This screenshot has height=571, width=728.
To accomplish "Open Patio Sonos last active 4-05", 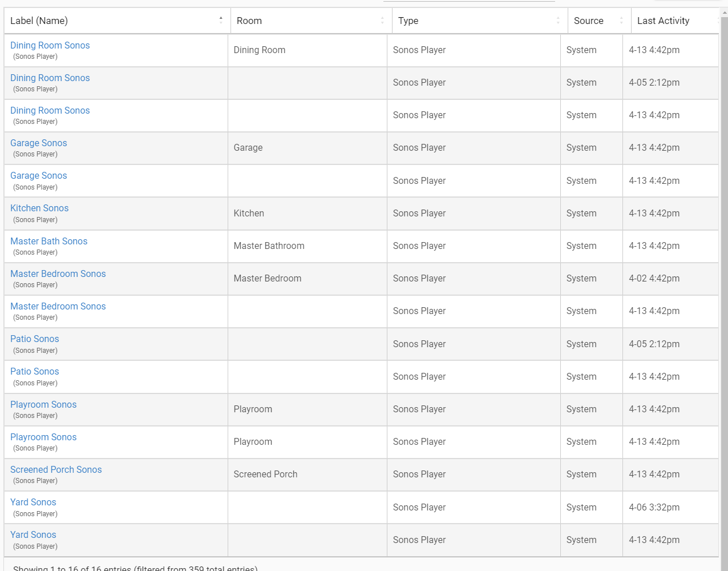I will click(34, 339).
